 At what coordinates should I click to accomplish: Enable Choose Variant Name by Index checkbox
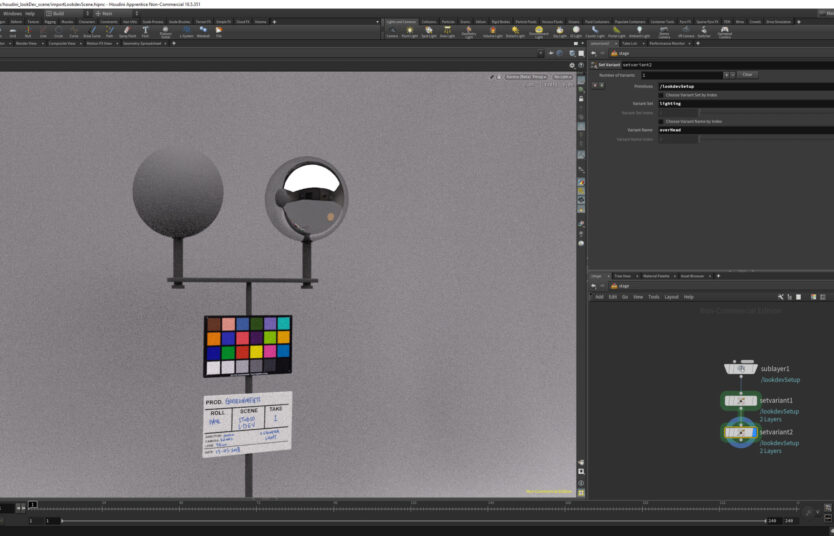pyautogui.click(x=660, y=121)
